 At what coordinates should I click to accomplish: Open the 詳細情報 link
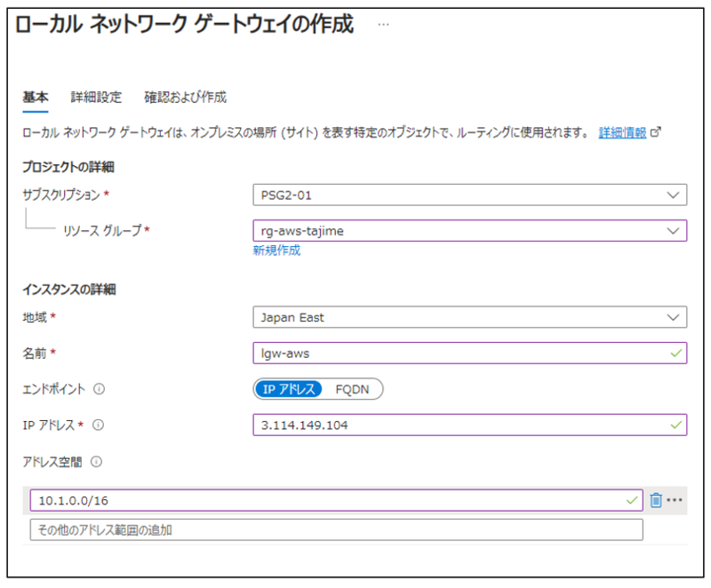tap(622, 132)
